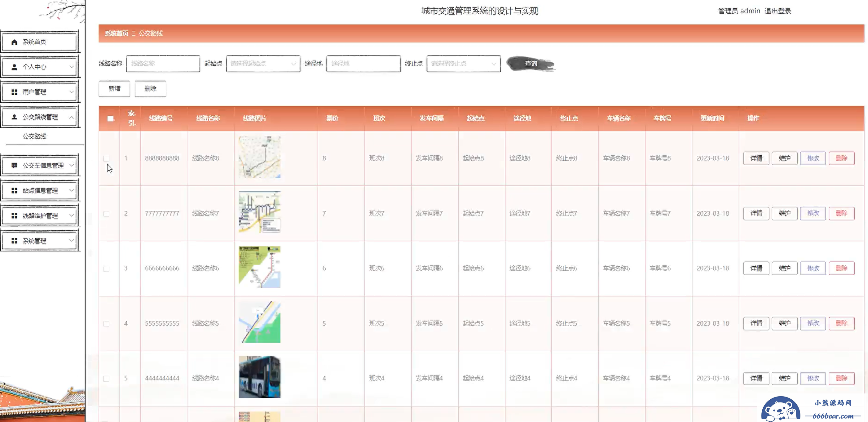Focus the 线路名称 search field
The width and height of the screenshot is (868, 422).
pos(163,64)
